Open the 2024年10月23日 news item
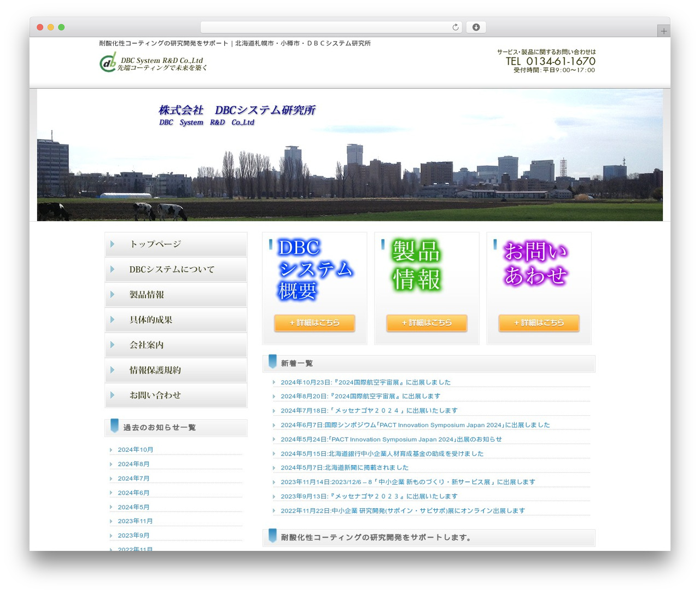Viewport: 700px width, 593px height. coord(365,382)
